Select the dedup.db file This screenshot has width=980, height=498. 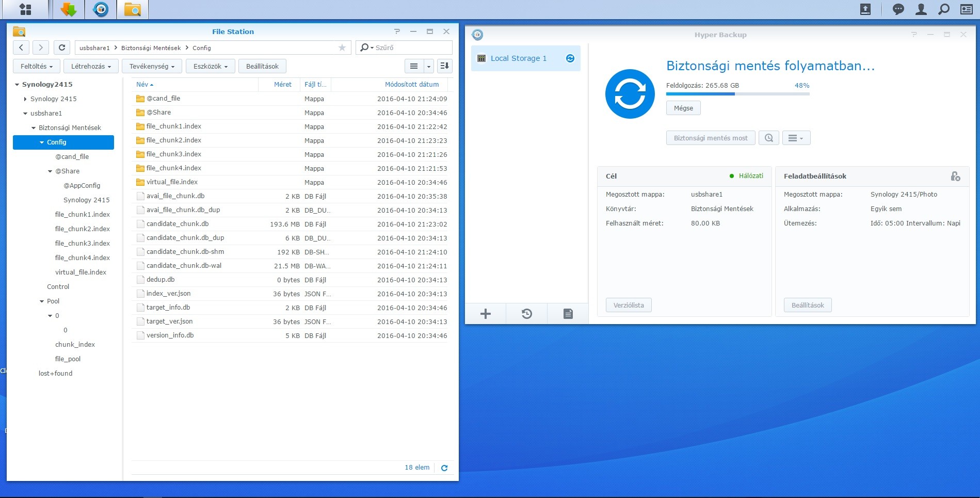pyautogui.click(x=290, y=280)
